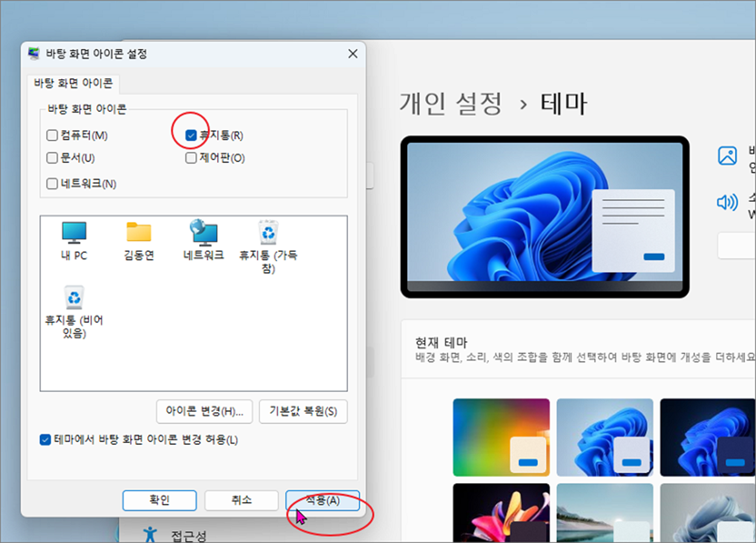Screen dimensions: 756x543
Task: Select the 김동연 user folder icon
Action: [x=138, y=240]
